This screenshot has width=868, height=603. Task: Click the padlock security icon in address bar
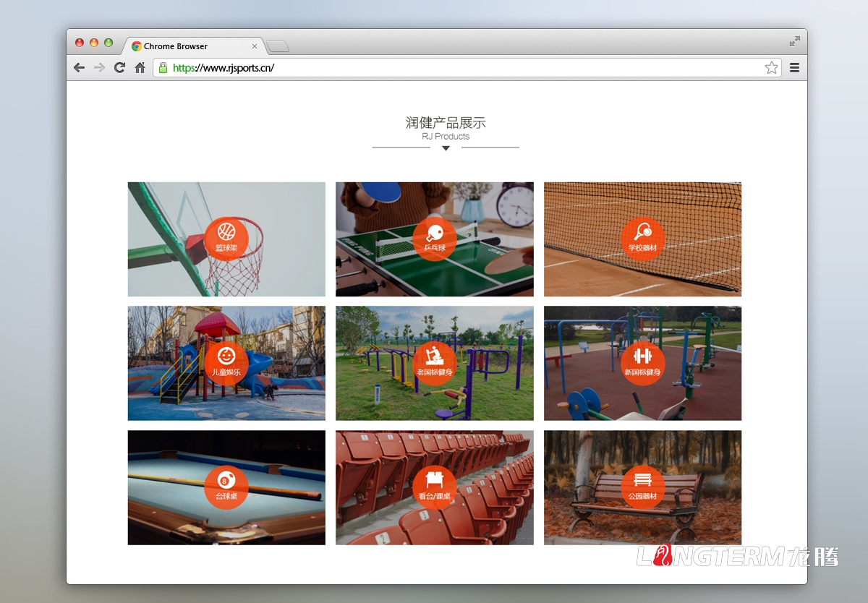[163, 67]
